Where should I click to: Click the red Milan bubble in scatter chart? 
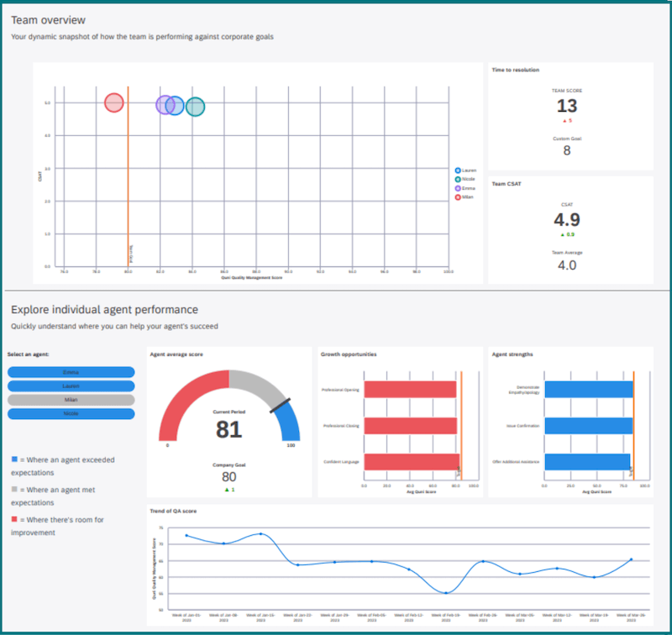(x=114, y=102)
